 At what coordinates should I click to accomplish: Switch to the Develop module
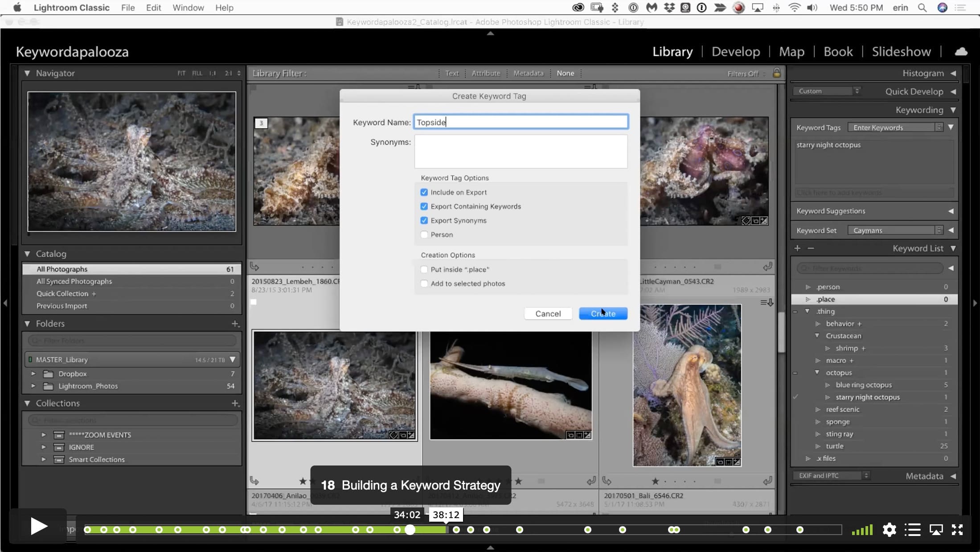[736, 52]
